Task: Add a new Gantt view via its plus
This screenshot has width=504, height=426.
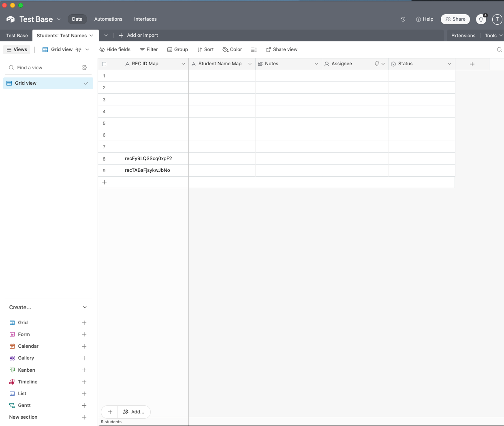Action: tap(84, 405)
